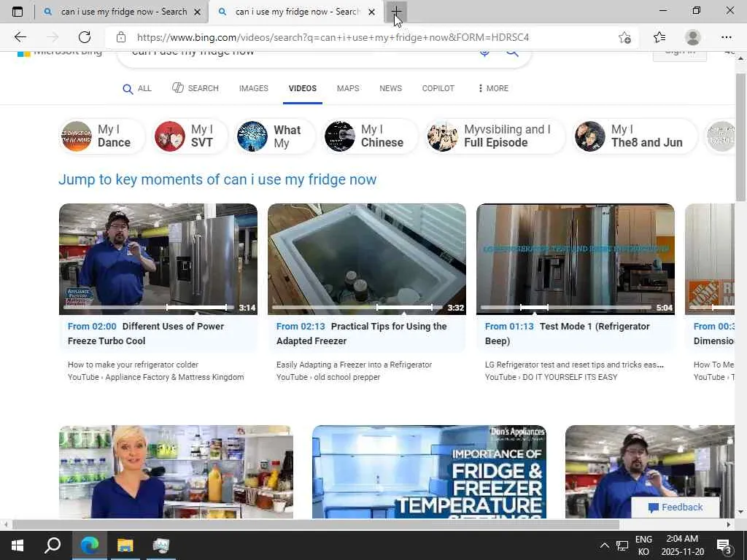Switch to the IMAGES tab

(253, 88)
